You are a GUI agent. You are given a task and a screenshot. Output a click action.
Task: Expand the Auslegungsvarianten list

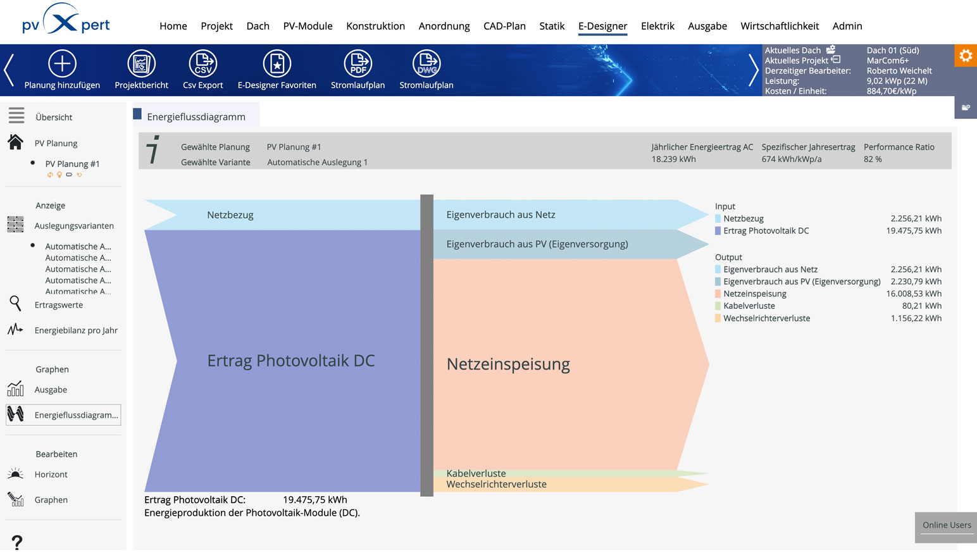[74, 226]
